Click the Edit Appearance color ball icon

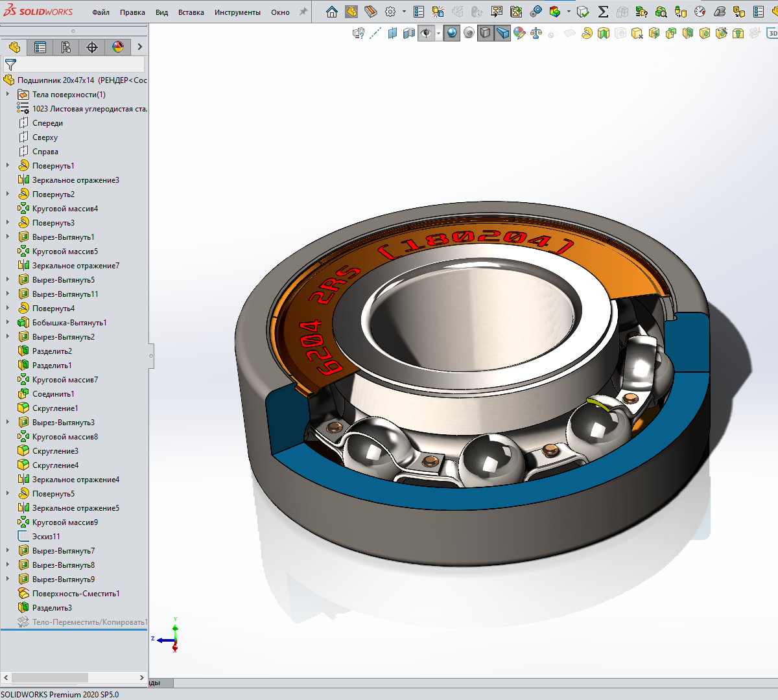(519, 34)
